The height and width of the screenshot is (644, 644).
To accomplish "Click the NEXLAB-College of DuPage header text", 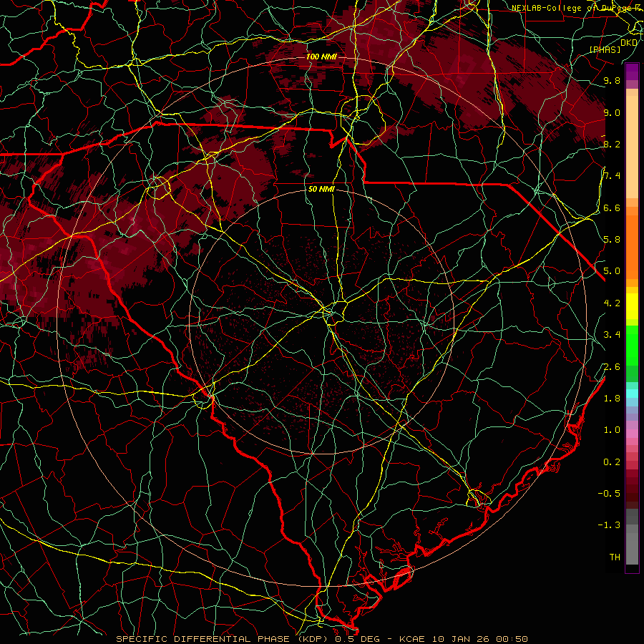I will pyautogui.click(x=577, y=8).
